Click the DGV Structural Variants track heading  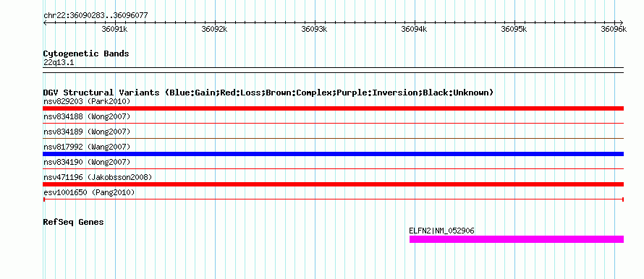[268, 93]
